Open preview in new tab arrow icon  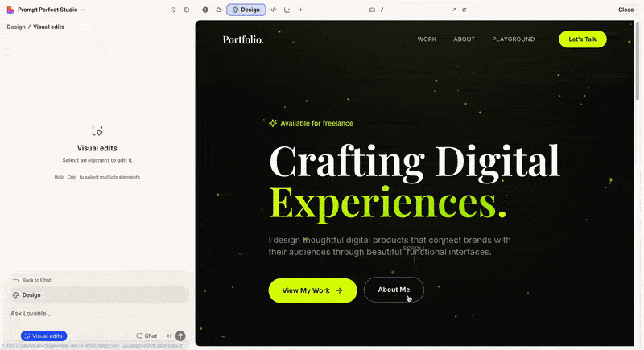[x=454, y=10]
